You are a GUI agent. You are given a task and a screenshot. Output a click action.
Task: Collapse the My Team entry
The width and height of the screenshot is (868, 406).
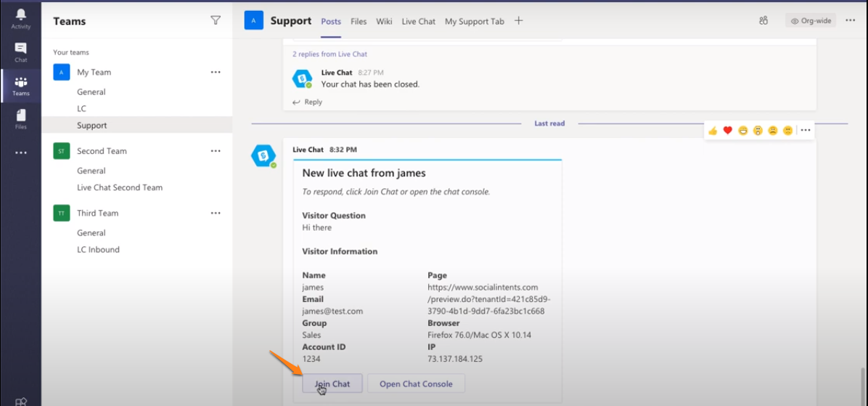click(94, 72)
